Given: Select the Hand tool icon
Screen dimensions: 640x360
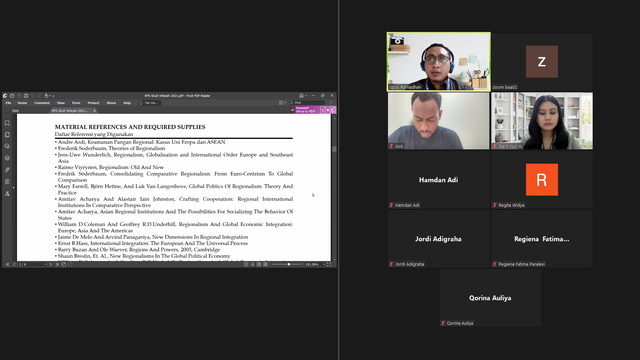Looking at the screenshot, I should pyautogui.click(x=47, y=96).
